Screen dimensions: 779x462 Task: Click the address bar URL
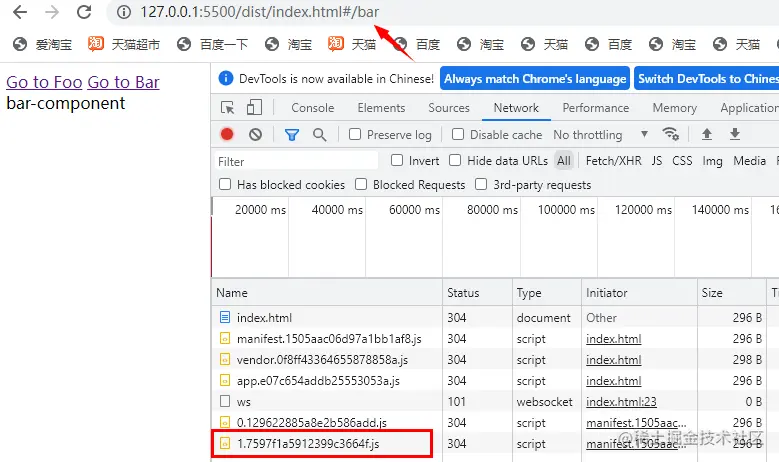(259, 12)
